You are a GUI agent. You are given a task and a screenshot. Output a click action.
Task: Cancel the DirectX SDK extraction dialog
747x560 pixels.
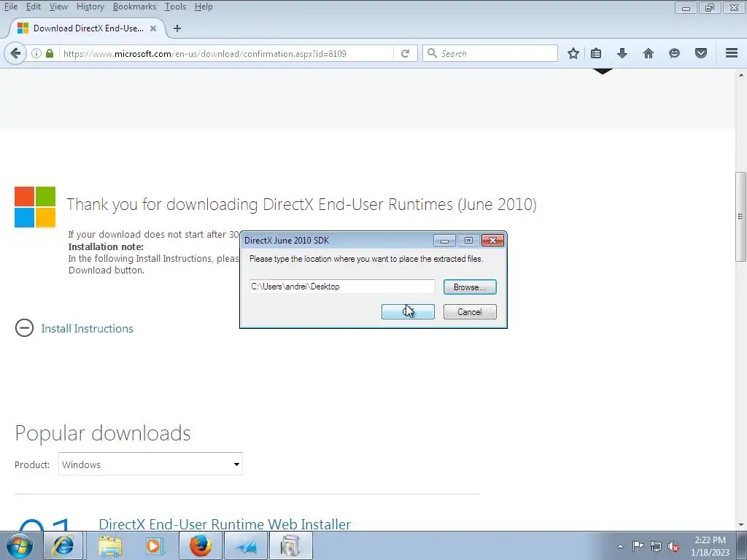(x=470, y=312)
